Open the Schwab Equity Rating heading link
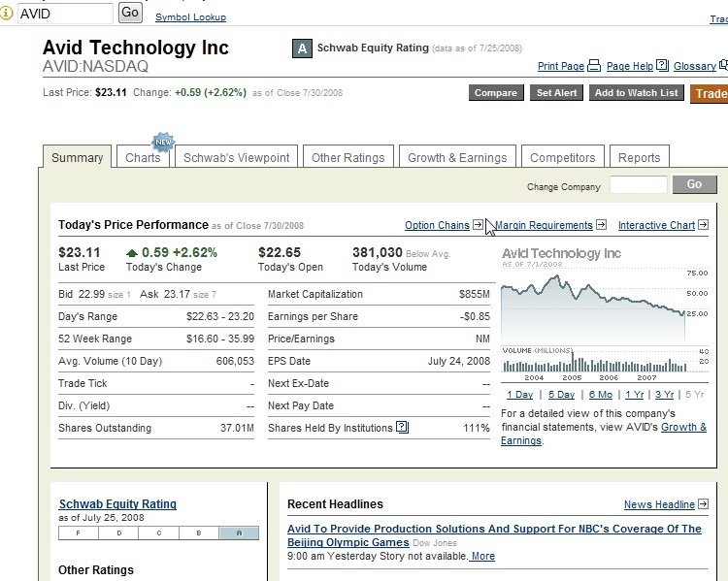Image resolution: width=728 pixels, height=581 pixels. [117, 504]
